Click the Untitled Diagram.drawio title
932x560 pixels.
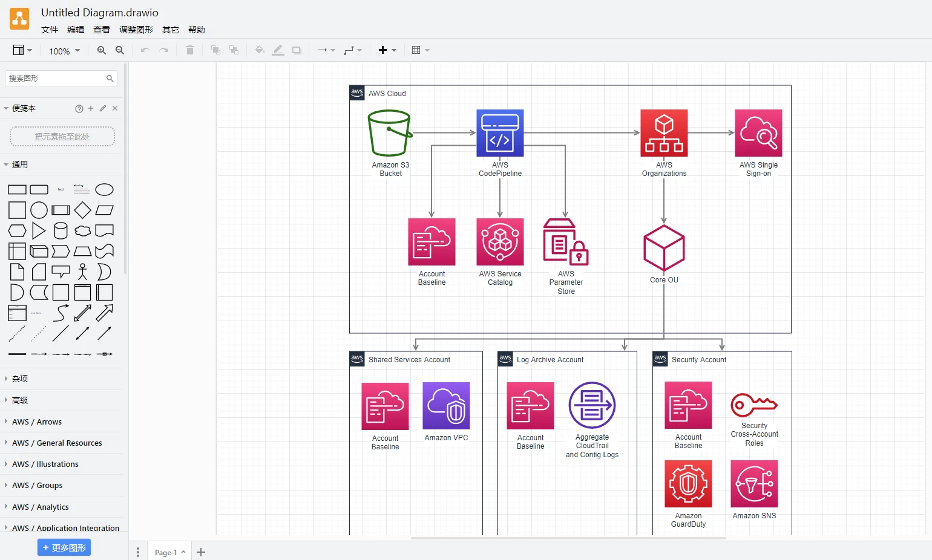click(x=100, y=13)
